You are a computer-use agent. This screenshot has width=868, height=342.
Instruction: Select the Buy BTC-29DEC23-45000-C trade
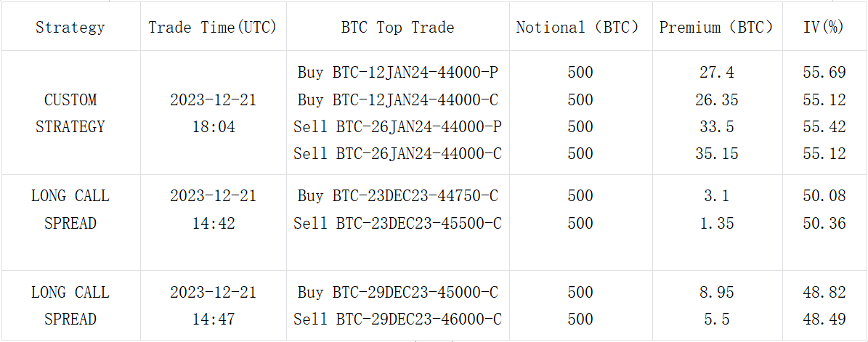click(397, 293)
